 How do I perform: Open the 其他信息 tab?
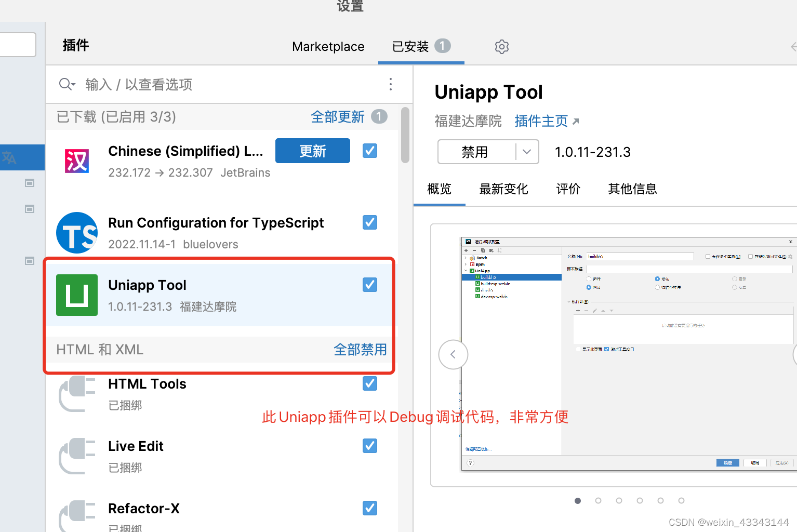click(633, 189)
